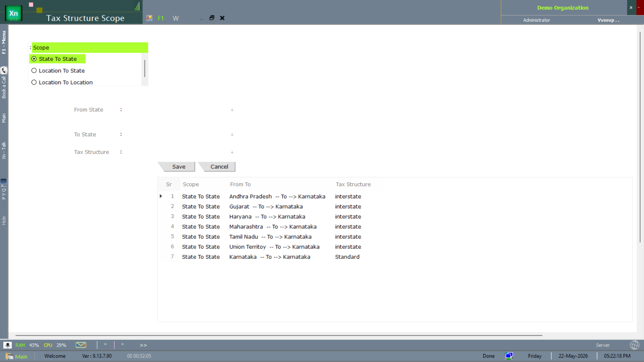The width and height of the screenshot is (644, 362).
Task: Select the Location To State scope option
Action: click(x=58, y=70)
